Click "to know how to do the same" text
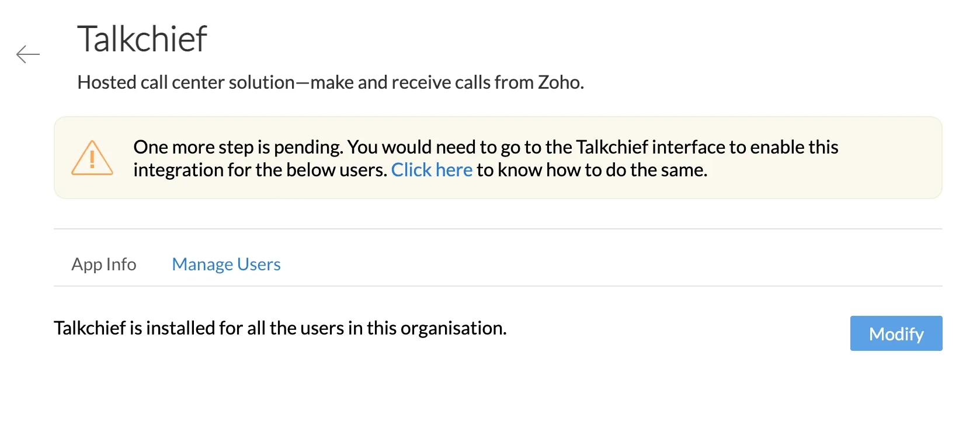This screenshot has height=425, width=980. (x=592, y=170)
